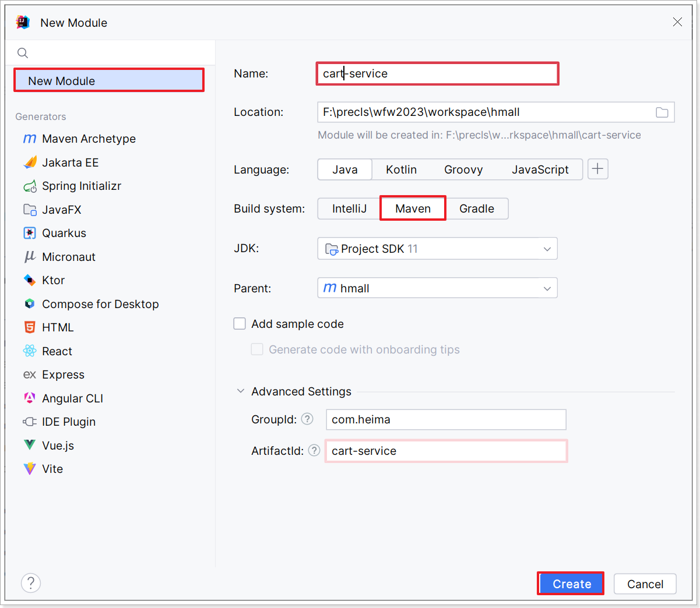Open the Parent hmall dropdown

[437, 288]
